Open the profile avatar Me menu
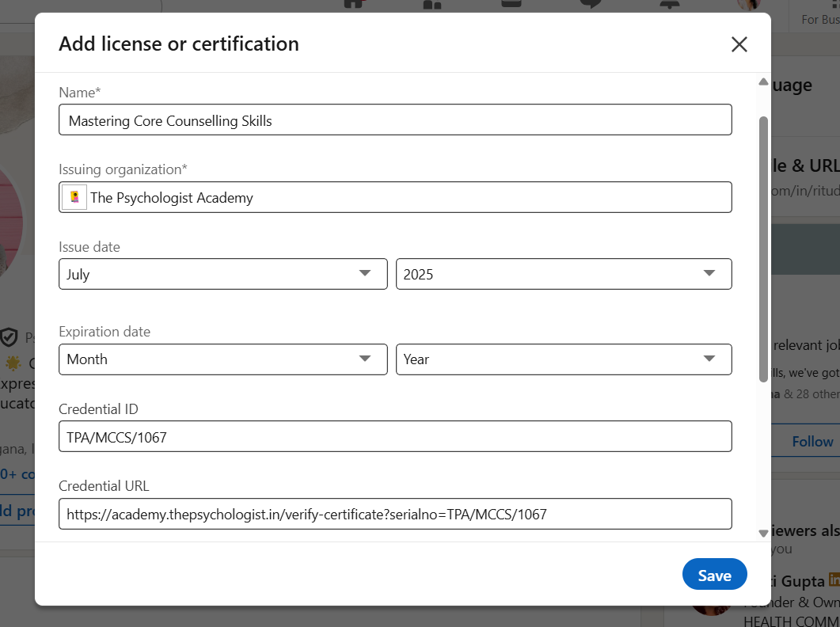The image size is (840, 627). [748, 5]
